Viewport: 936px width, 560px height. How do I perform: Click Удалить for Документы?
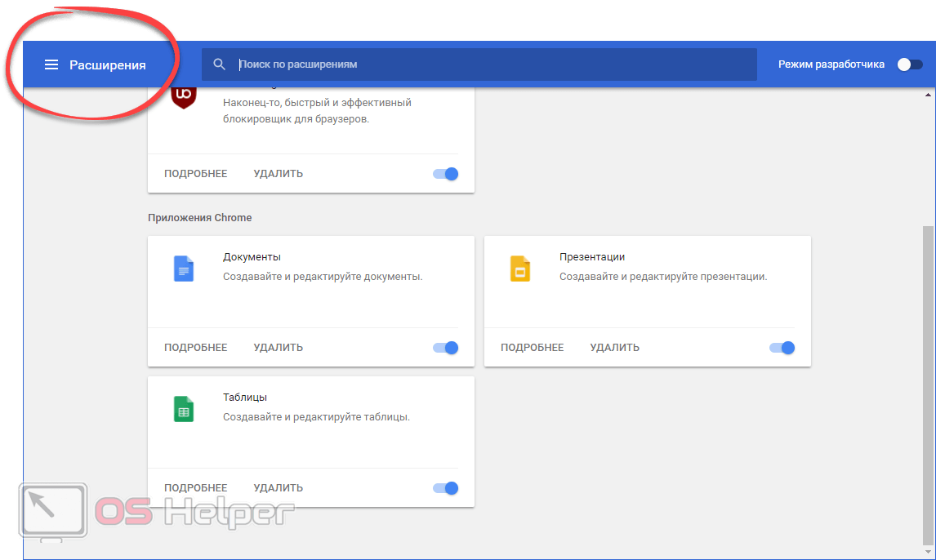click(x=279, y=348)
